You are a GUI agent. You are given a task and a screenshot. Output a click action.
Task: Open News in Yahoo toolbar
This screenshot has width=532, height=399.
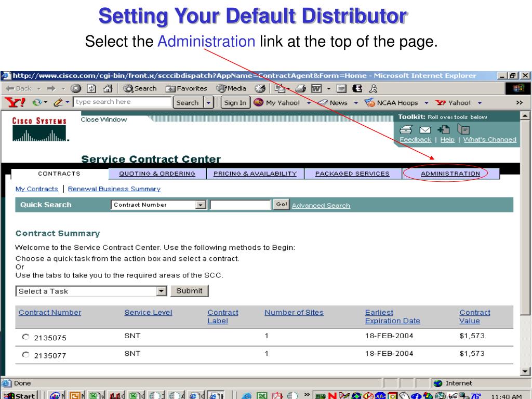332,102
